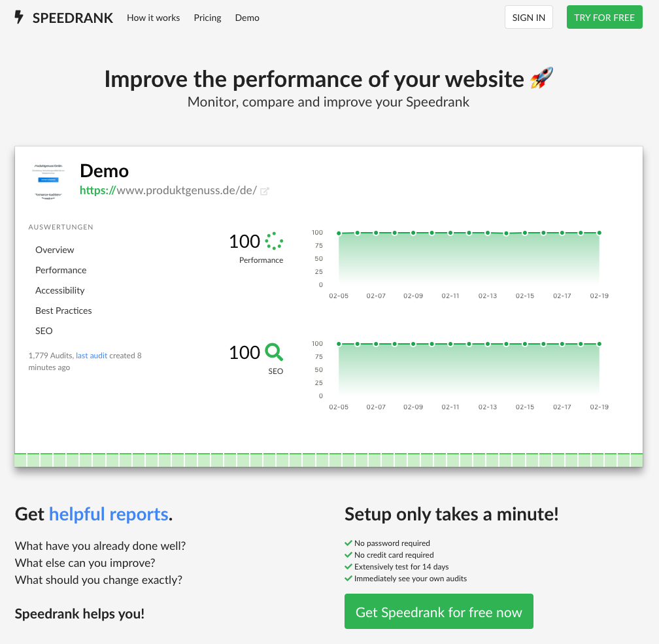This screenshot has height=644, width=659.
Task: Click the SEO magnifying glass icon
Action: tap(274, 352)
